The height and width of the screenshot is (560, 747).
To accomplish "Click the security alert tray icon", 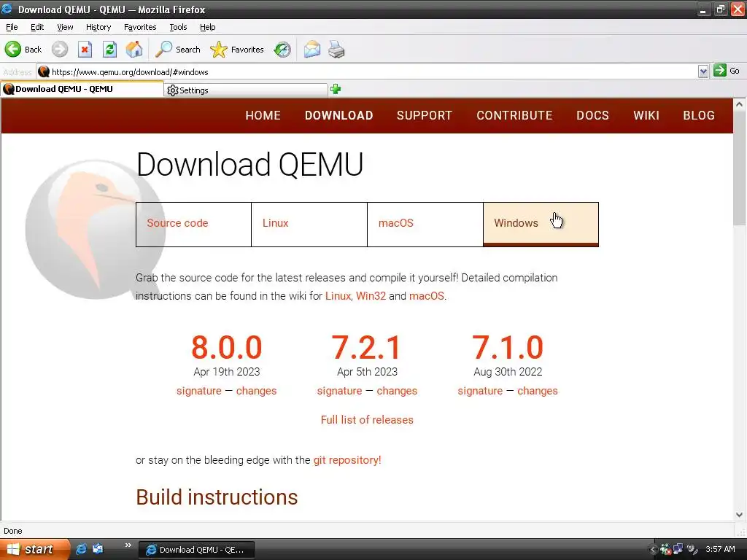I will (x=665, y=550).
